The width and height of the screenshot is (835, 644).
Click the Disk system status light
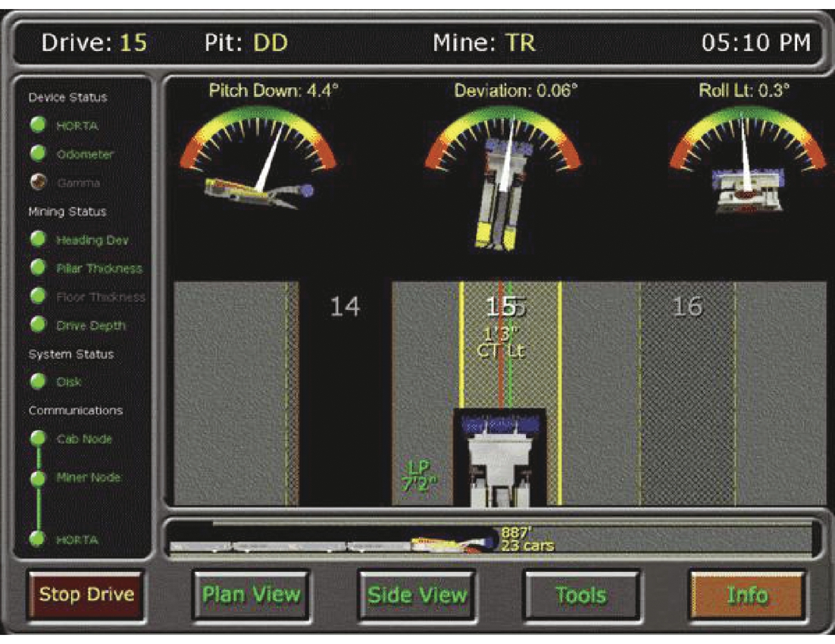(39, 382)
